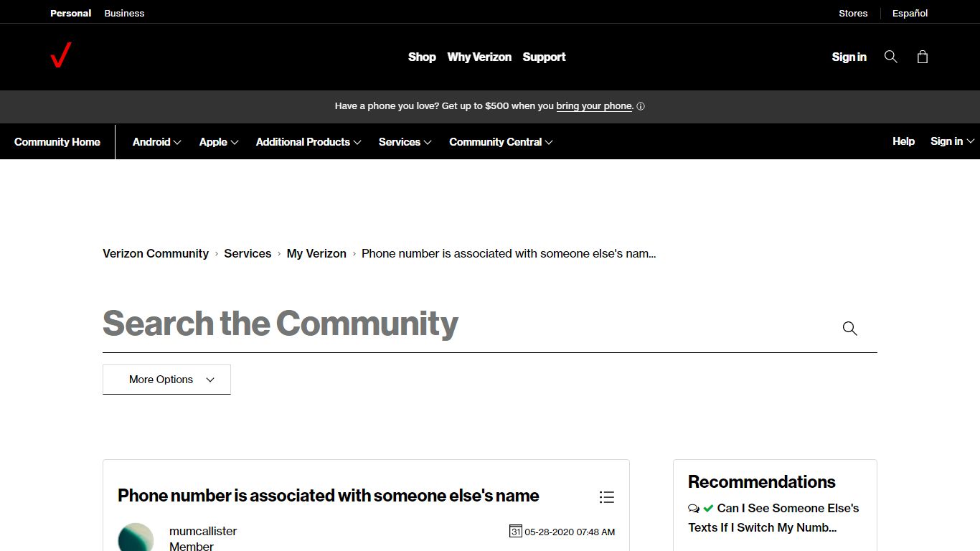The height and width of the screenshot is (551, 980).
Task: Click the post title heading
Action: [329, 496]
